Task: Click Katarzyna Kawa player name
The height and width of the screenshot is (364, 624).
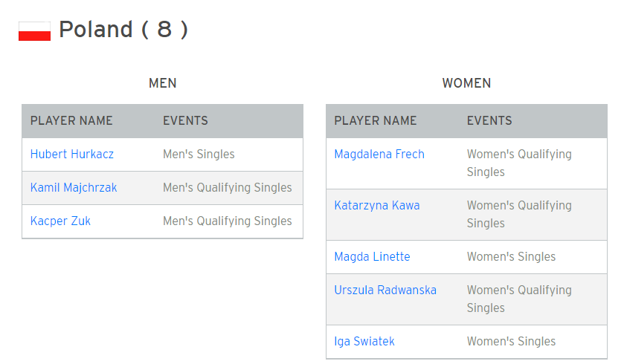Action: (x=377, y=206)
